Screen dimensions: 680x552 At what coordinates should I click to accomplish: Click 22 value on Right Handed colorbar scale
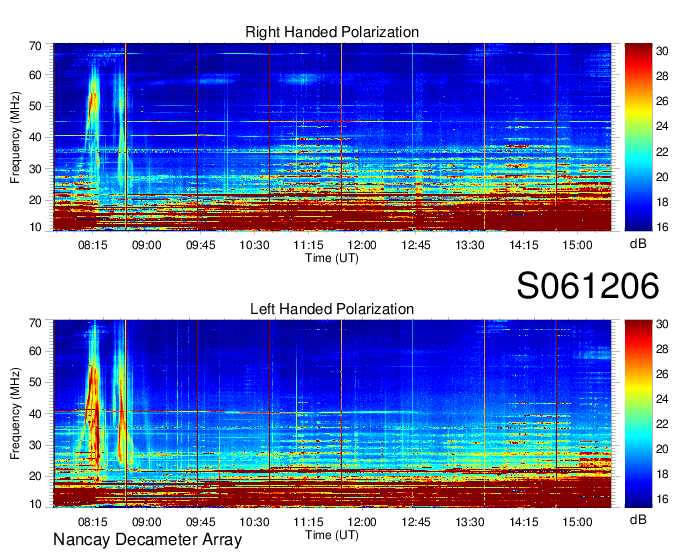click(662, 152)
